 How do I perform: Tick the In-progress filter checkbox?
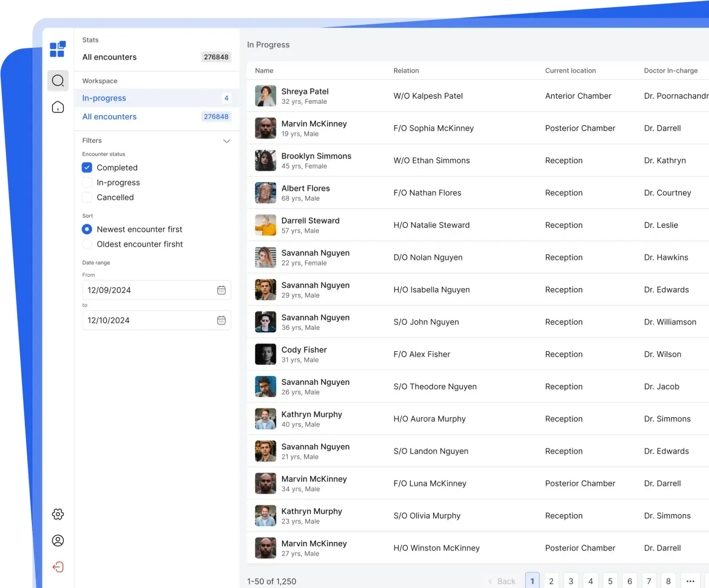tap(87, 182)
